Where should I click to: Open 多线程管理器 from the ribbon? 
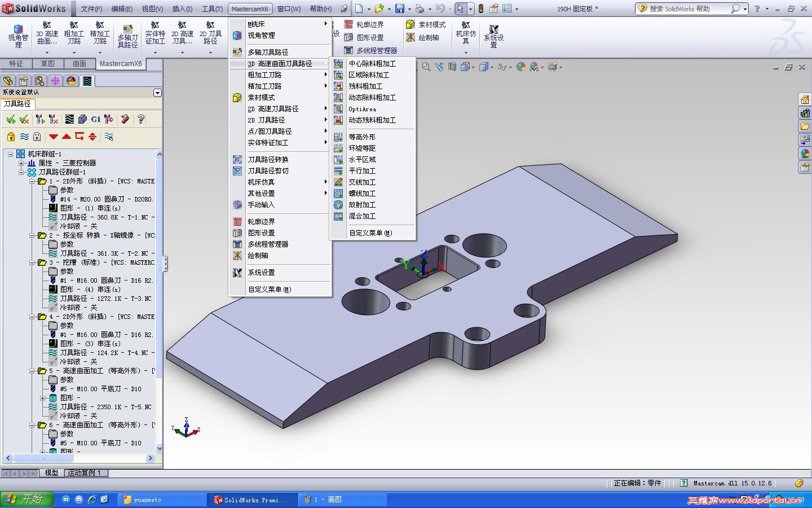[370, 50]
